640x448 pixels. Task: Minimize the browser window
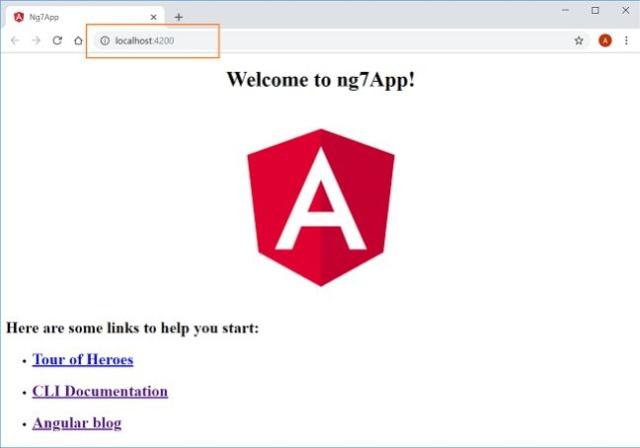(565, 11)
